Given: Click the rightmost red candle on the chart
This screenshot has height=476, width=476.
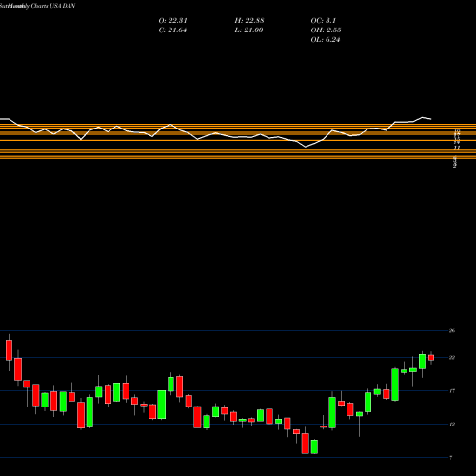Looking at the screenshot, I should (431, 358).
